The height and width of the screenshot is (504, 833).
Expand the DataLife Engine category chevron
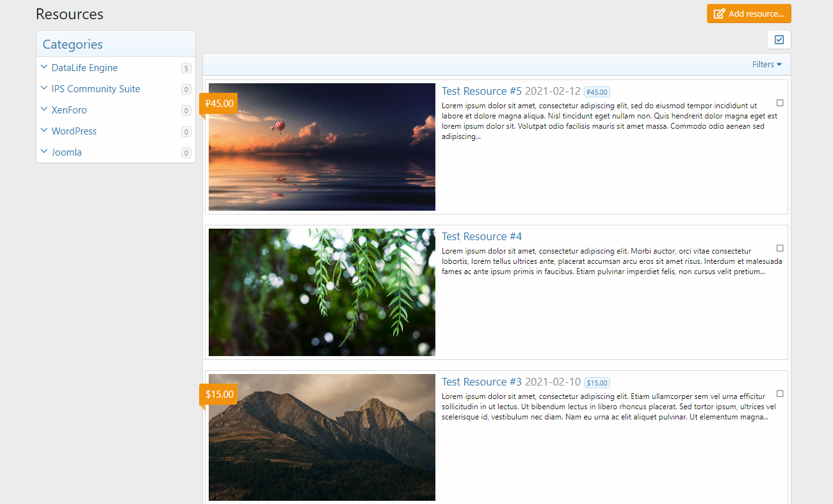tap(44, 67)
